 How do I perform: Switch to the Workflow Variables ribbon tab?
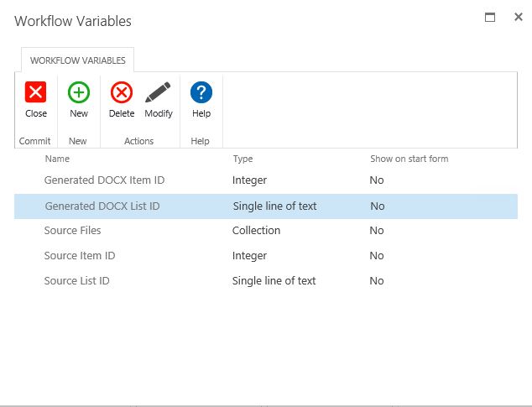[78, 60]
